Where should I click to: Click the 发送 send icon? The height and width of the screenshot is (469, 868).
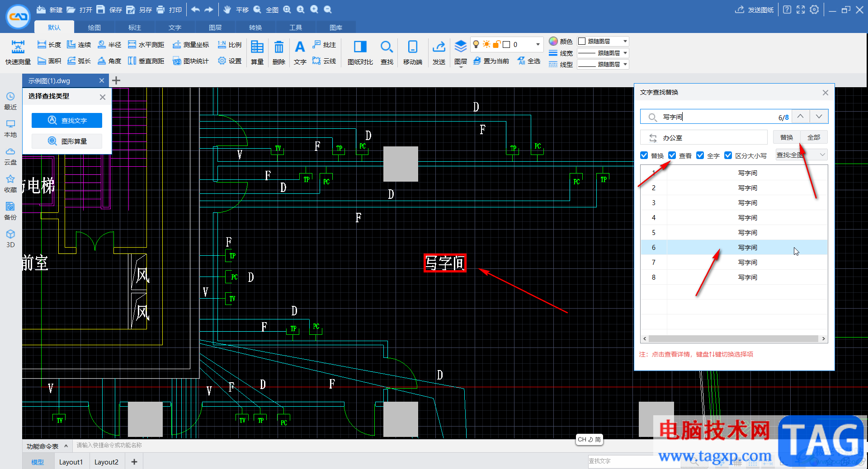click(x=439, y=52)
